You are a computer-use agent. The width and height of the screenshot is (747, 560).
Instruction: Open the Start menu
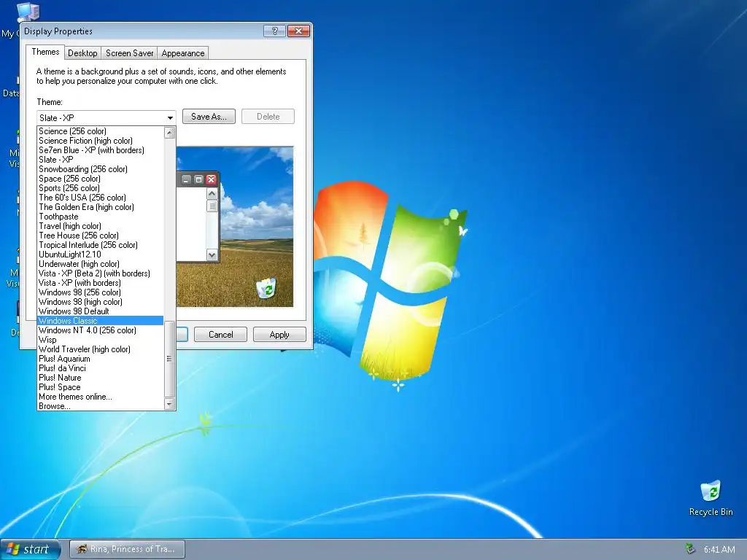point(31,549)
